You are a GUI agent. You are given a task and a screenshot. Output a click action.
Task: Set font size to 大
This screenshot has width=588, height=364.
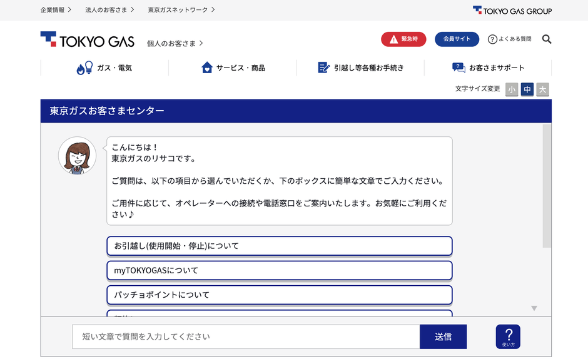tap(543, 89)
